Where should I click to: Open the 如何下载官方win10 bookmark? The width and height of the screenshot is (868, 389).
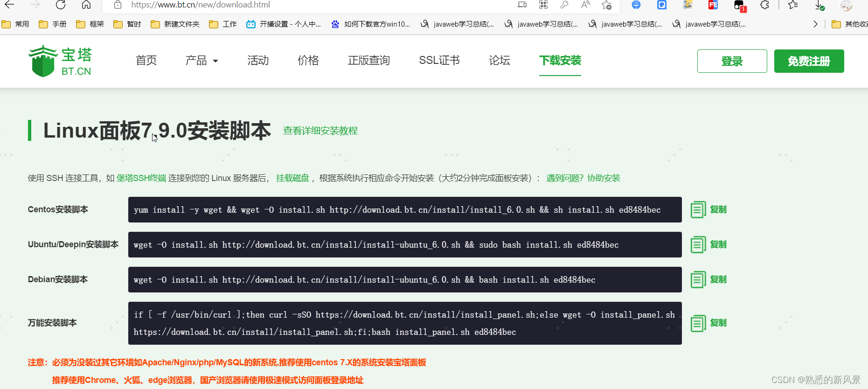point(370,24)
